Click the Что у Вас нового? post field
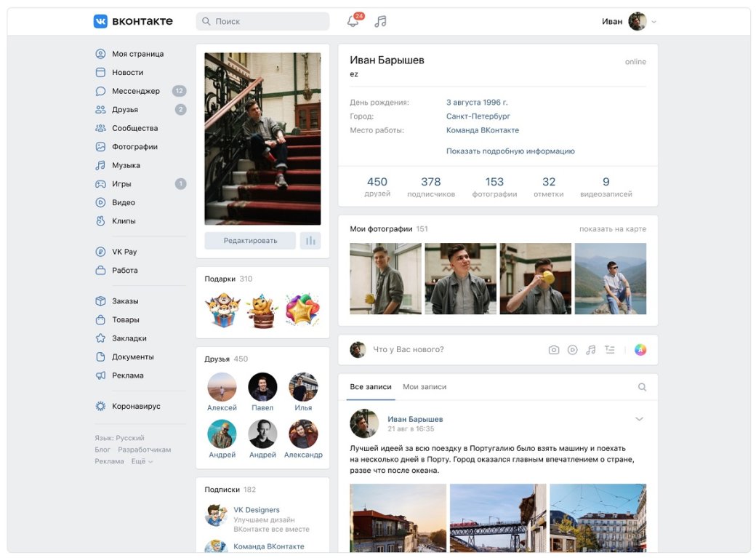 pos(409,349)
